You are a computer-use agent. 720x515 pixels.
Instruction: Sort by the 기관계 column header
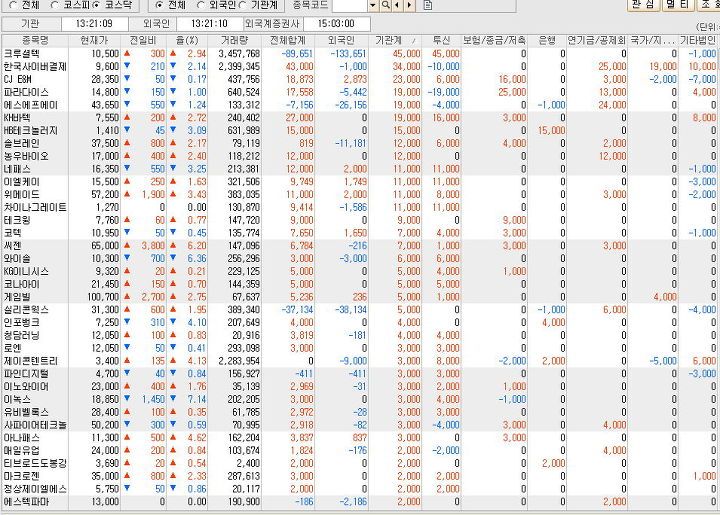coord(395,40)
